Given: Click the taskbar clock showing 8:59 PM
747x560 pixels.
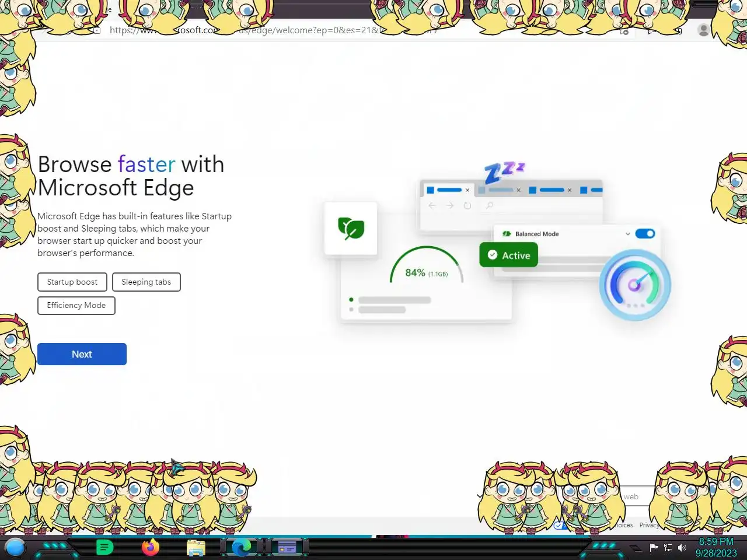Looking at the screenshot, I should 716,547.
